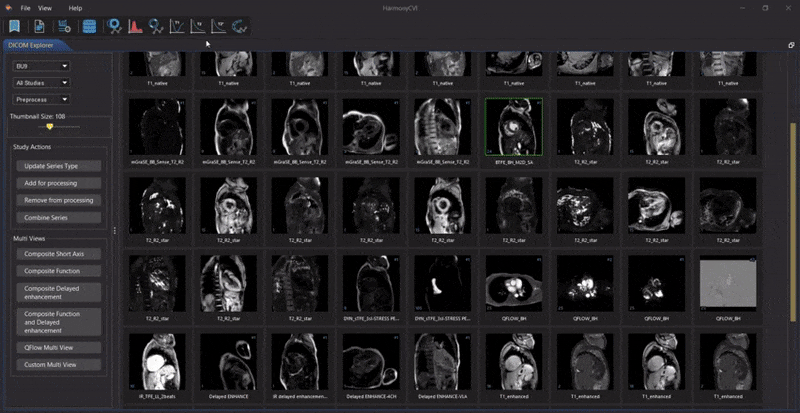Select the dark ring with graph icon
The height and width of the screenshot is (413, 800).
pos(156,26)
